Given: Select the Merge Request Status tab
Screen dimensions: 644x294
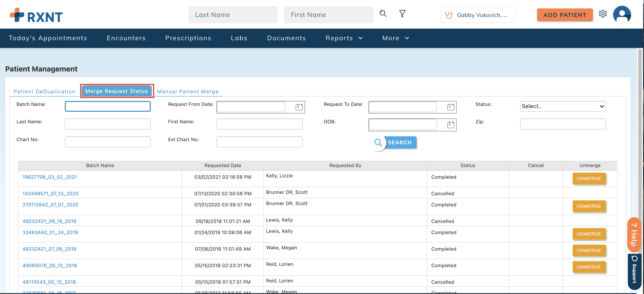Looking at the screenshot, I should pyautogui.click(x=117, y=91).
